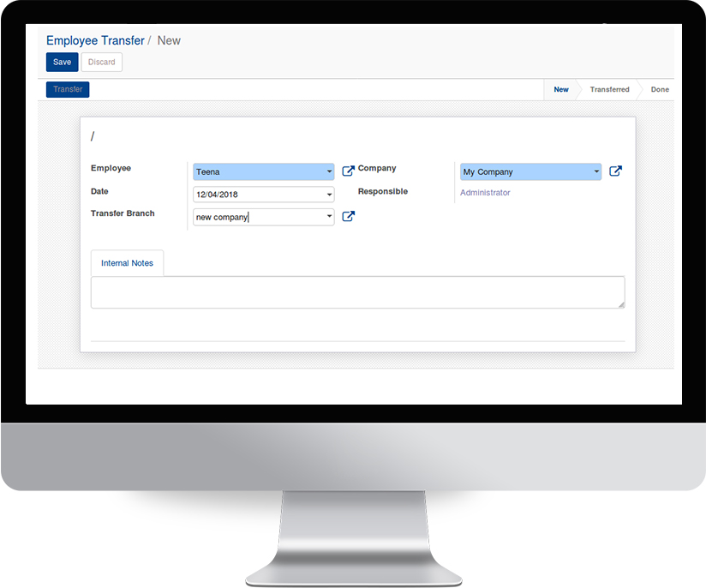Save the employee transfer record

pos(63,63)
